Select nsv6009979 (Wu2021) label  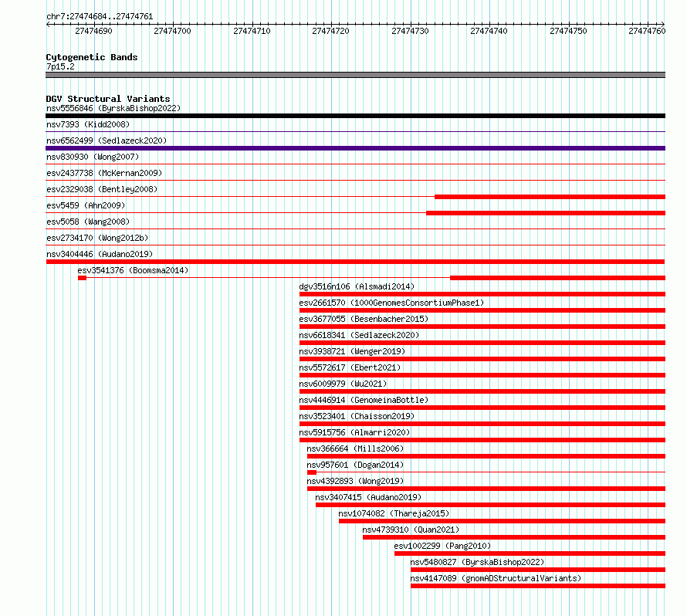343,384
